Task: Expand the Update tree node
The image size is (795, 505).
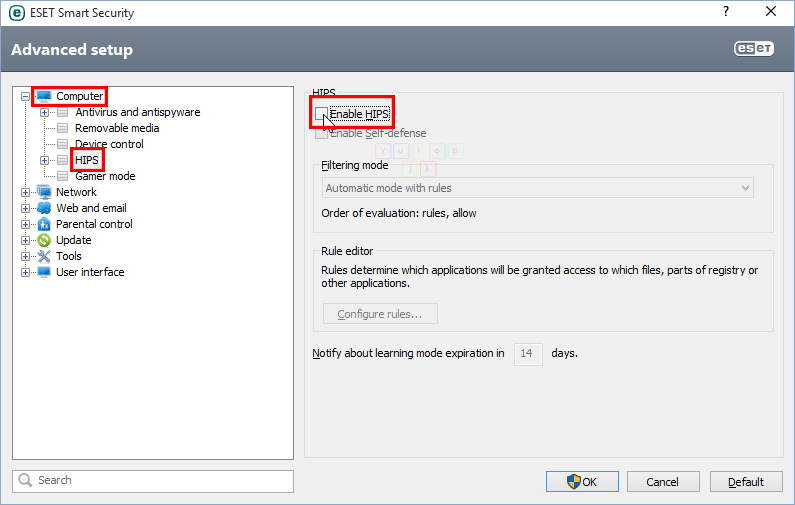Action: (25, 240)
